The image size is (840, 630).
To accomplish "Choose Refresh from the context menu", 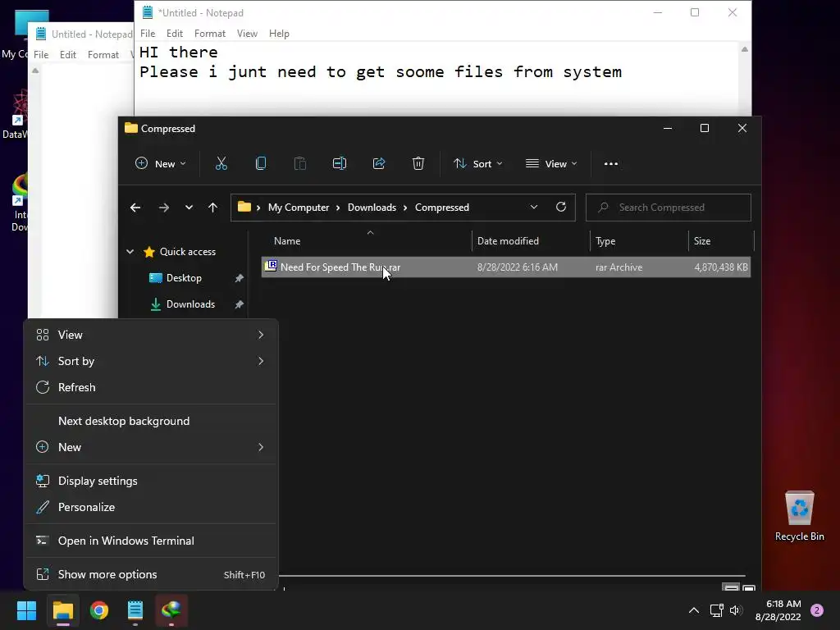I will tap(151, 387).
